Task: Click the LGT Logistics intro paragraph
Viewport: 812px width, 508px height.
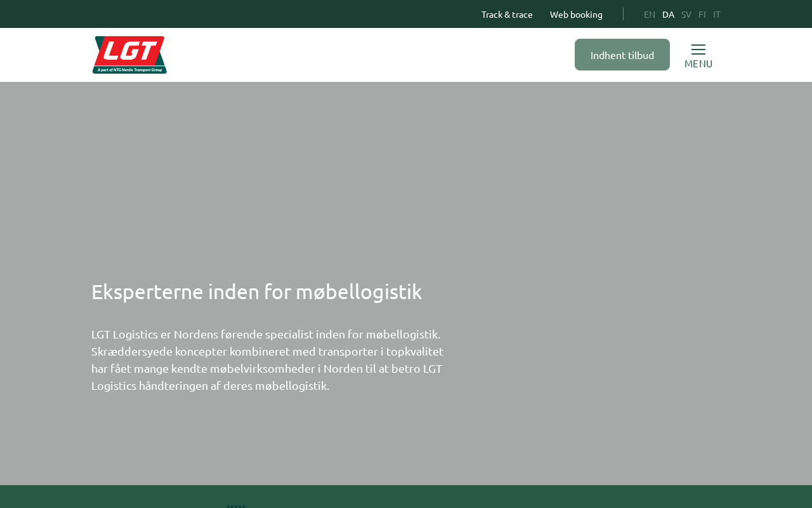Action: click(267, 359)
